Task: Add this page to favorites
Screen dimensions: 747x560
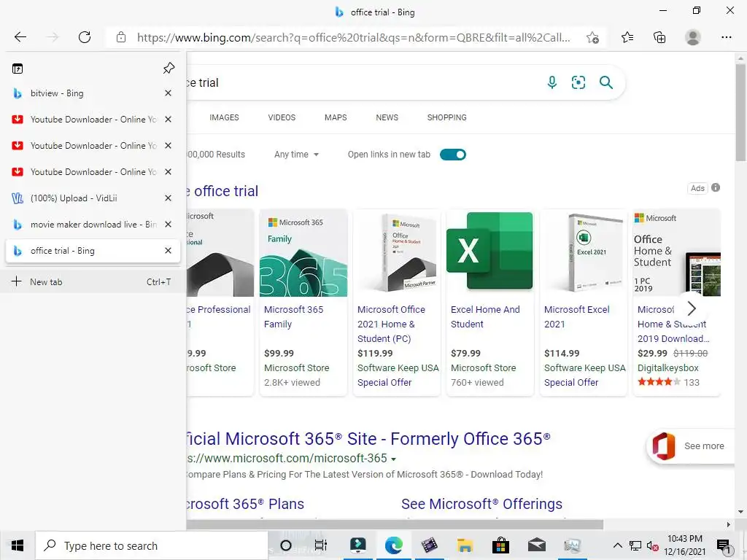Action: (x=592, y=38)
